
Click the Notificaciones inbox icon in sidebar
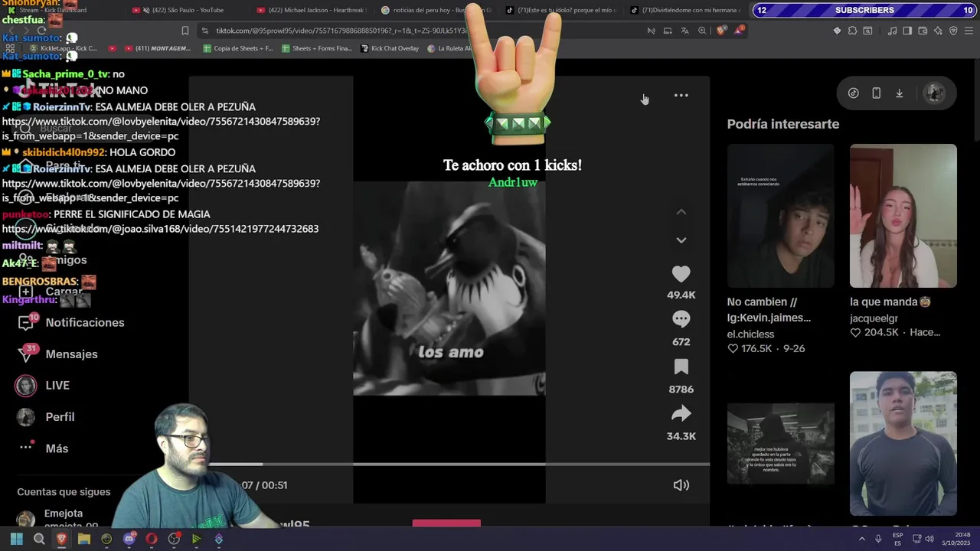coord(25,323)
